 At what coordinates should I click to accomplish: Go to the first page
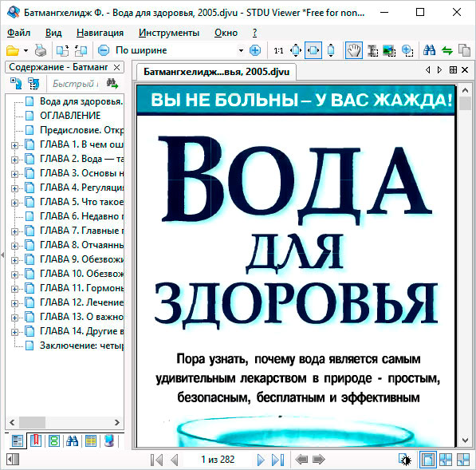point(156,460)
